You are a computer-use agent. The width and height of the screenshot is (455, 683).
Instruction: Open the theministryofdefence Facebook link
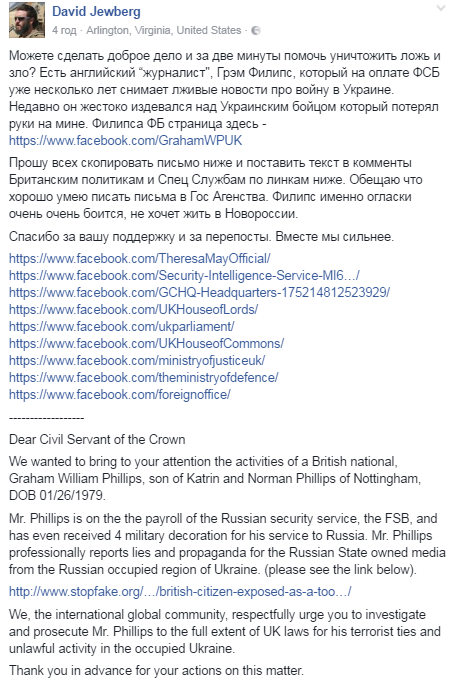[143, 377]
